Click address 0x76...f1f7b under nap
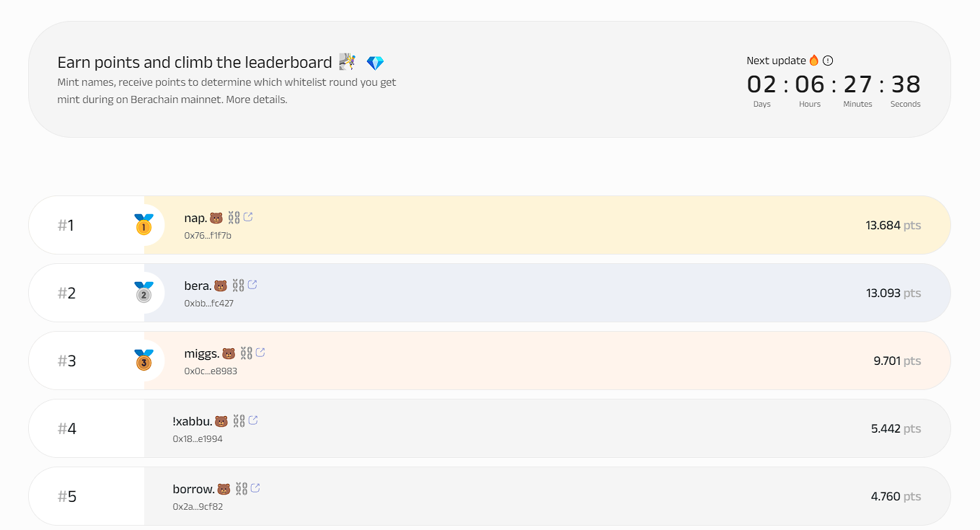The width and height of the screenshot is (980, 530). point(208,236)
